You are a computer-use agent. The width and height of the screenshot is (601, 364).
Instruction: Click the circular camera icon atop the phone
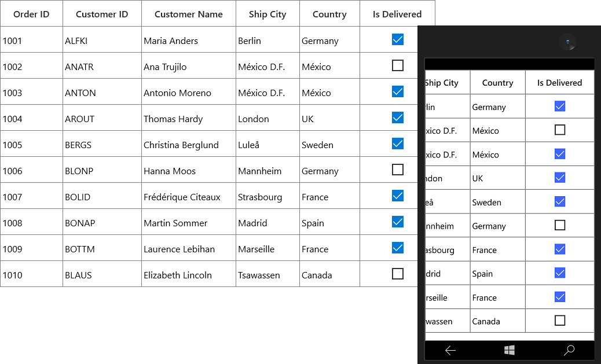pos(568,43)
